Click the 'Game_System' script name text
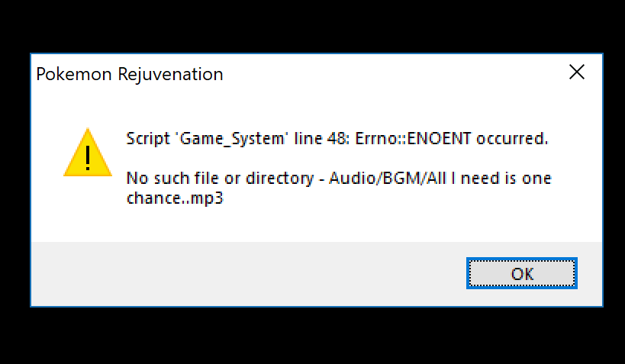Viewport: 625px width, 364px height. [231, 139]
